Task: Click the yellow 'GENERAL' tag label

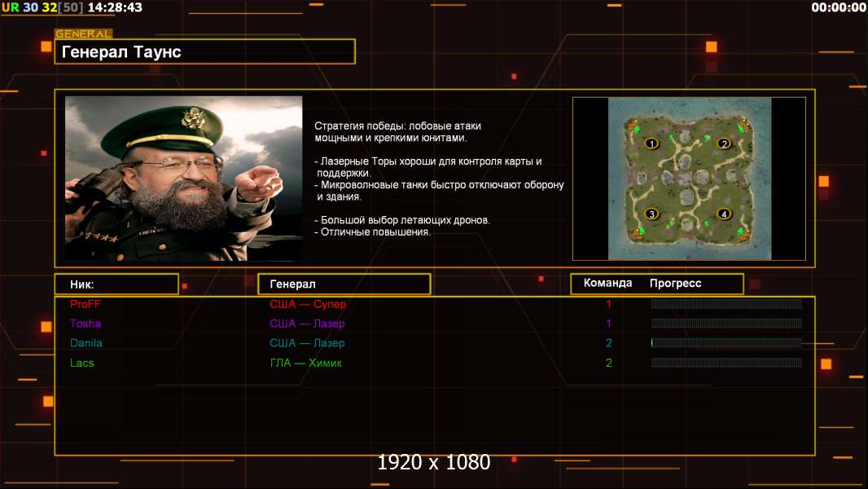Action: tap(84, 33)
